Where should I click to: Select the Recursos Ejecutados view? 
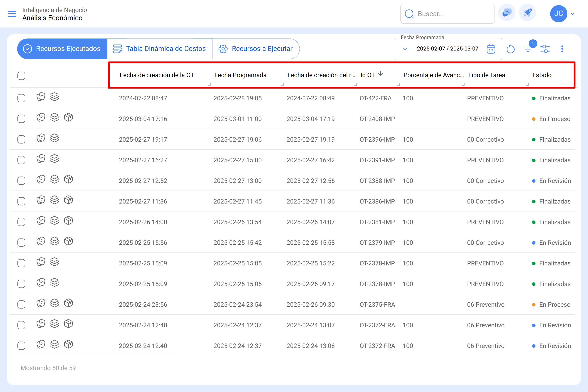click(x=62, y=49)
